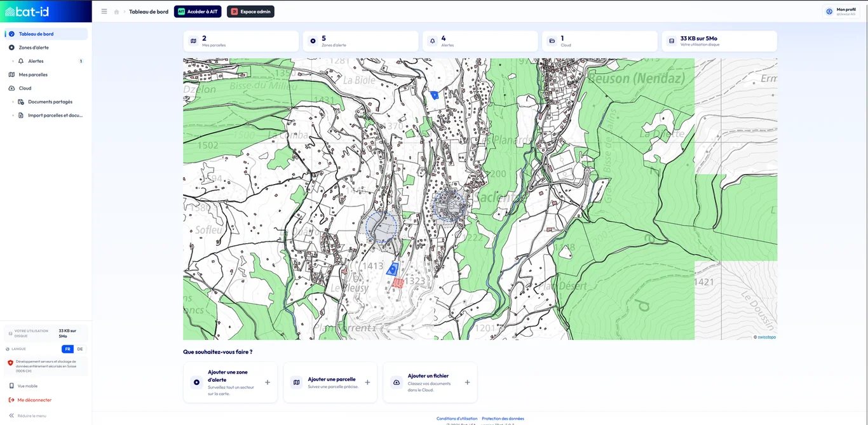Click the Documents partagés file icon
Viewport: 868px width, 425px height.
pyautogui.click(x=21, y=102)
